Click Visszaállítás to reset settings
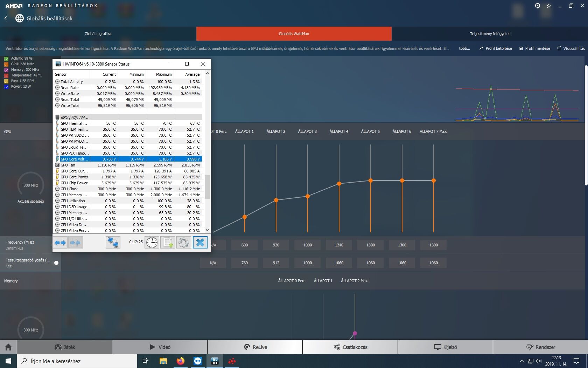The width and height of the screenshot is (588, 368). click(x=571, y=48)
